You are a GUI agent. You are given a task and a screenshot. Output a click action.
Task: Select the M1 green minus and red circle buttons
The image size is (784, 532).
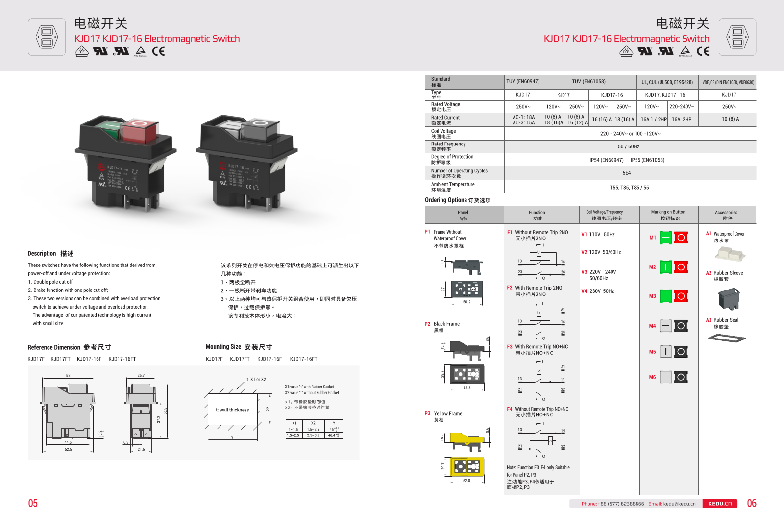(674, 238)
